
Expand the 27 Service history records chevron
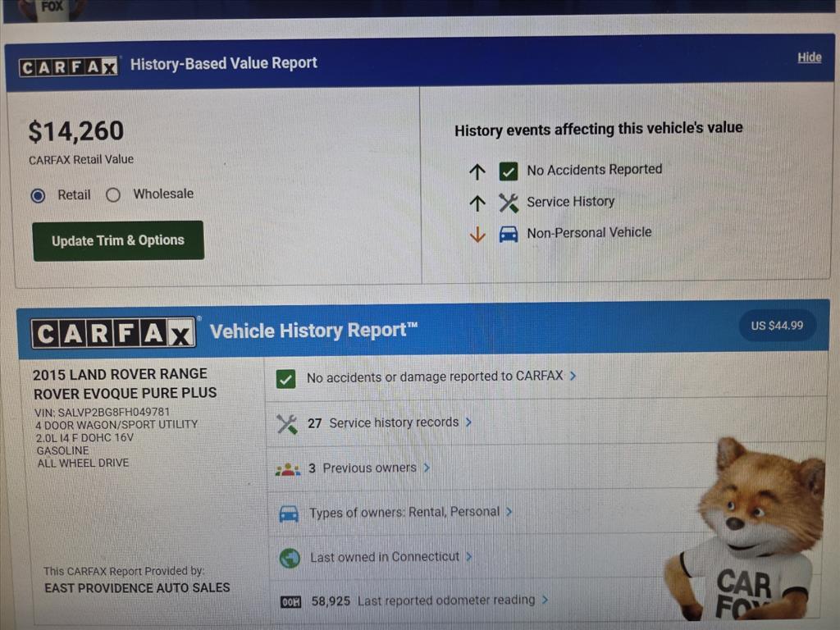point(468,422)
